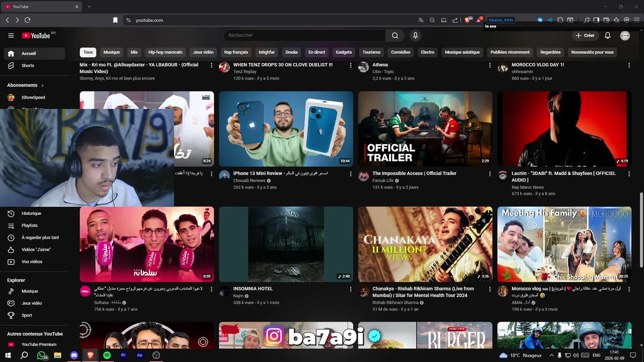Select the En direct filter chip
The width and height of the screenshot is (644, 362).
316,52
